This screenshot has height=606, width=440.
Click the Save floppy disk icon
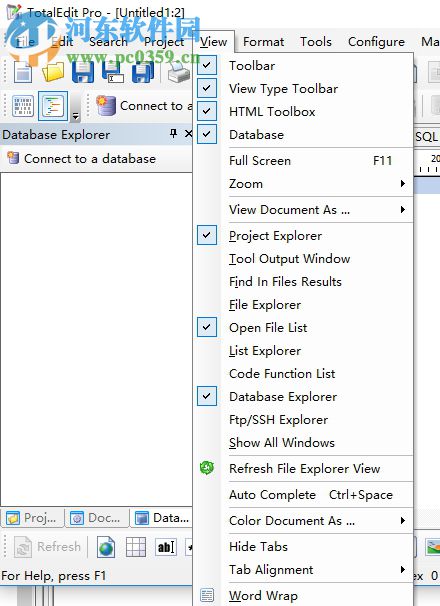click(83, 72)
